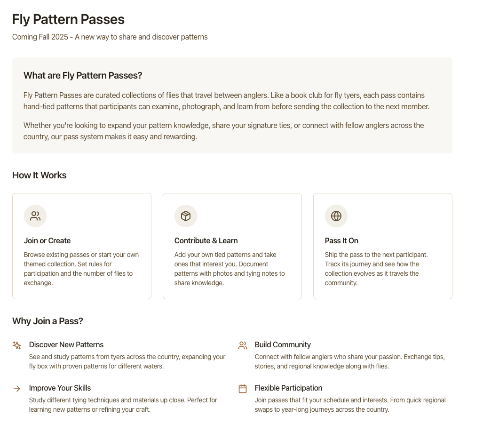
Task: Click the Why Join a Pass? heading
Action: [48, 321]
